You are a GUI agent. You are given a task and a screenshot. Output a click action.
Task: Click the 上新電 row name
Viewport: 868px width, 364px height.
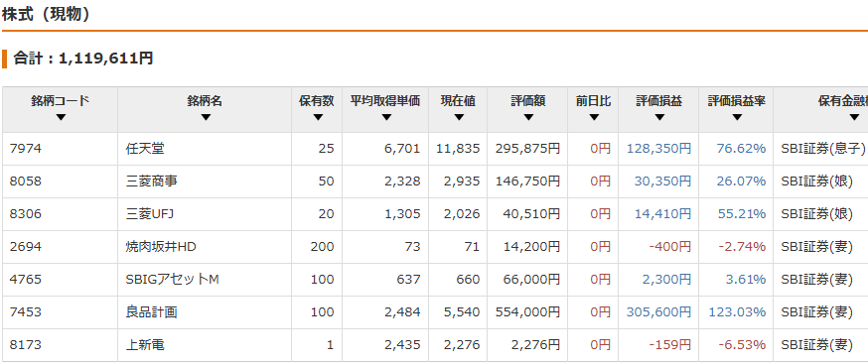coord(145,345)
